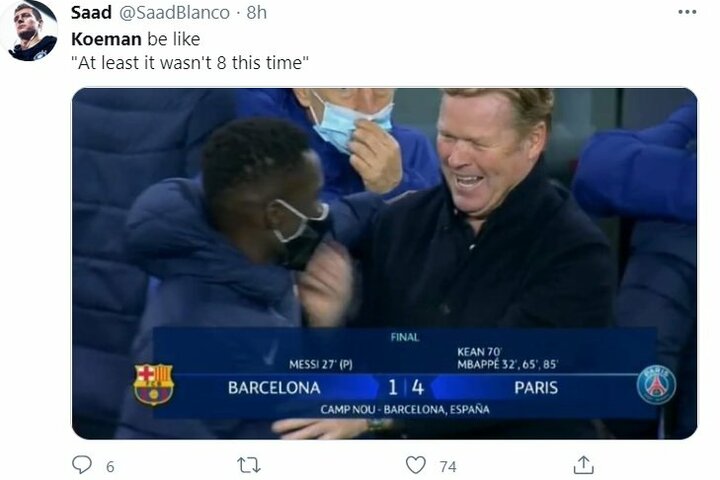This screenshot has height=480, width=720.
Task: Click the like count number 74
Action: [447, 466]
